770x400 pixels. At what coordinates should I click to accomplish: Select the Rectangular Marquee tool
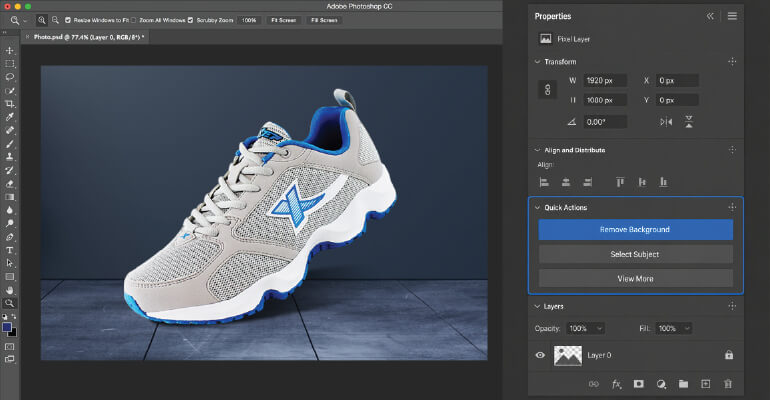click(9, 64)
